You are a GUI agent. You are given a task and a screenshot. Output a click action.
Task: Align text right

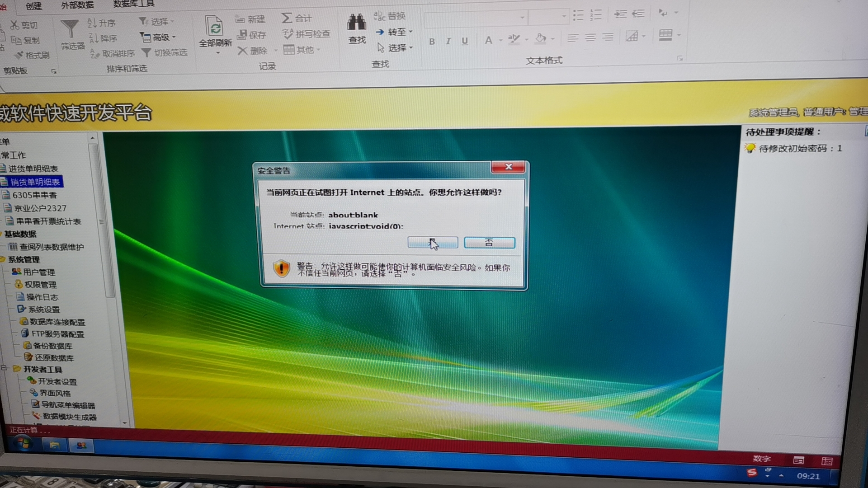click(x=608, y=37)
